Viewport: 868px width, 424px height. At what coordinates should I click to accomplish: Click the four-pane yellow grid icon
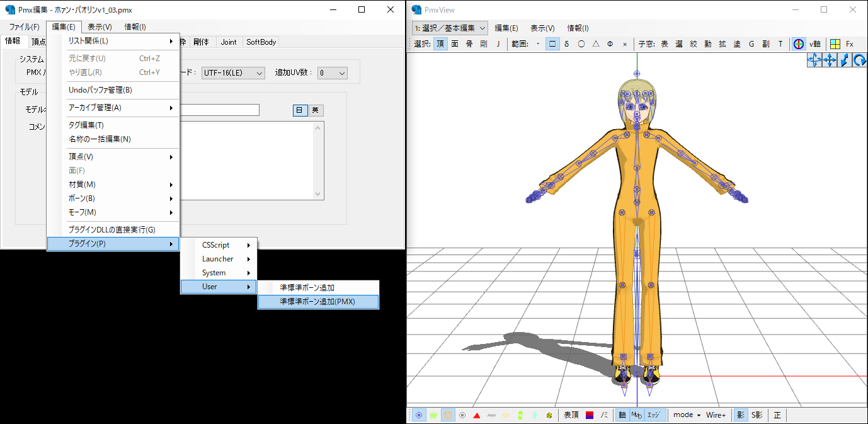pos(835,44)
